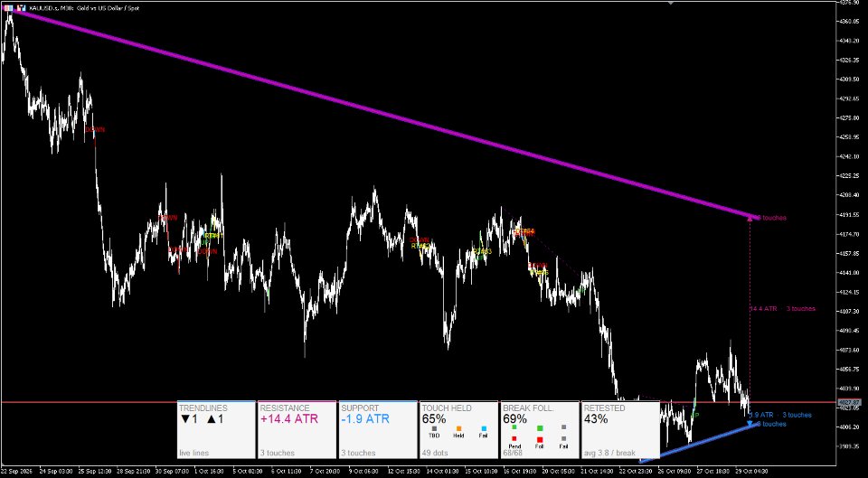Click the depth of market icon beside the chart title
Image resolution: width=868 pixels, height=478 pixels.
pyautogui.click(x=21, y=9)
